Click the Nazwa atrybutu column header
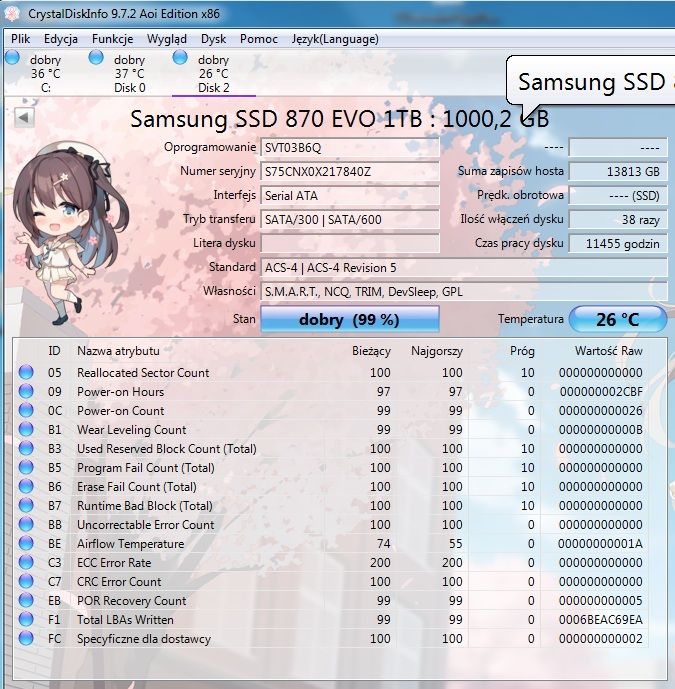 click(x=118, y=351)
